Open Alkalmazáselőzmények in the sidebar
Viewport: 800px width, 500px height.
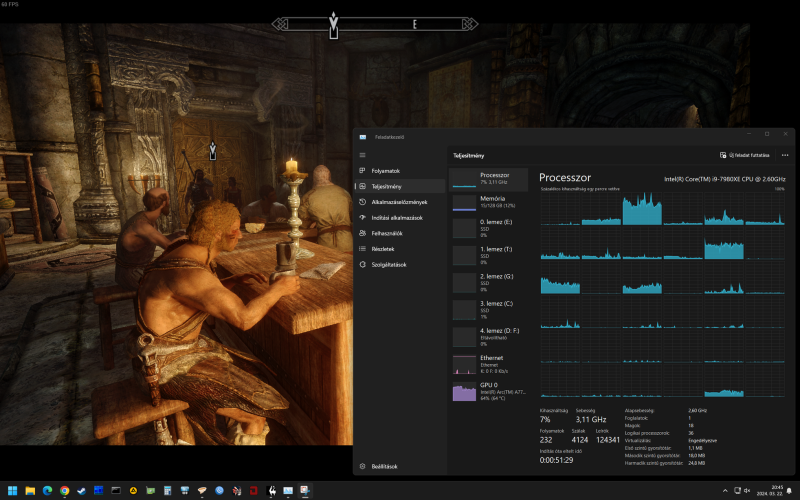click(401, 202)
